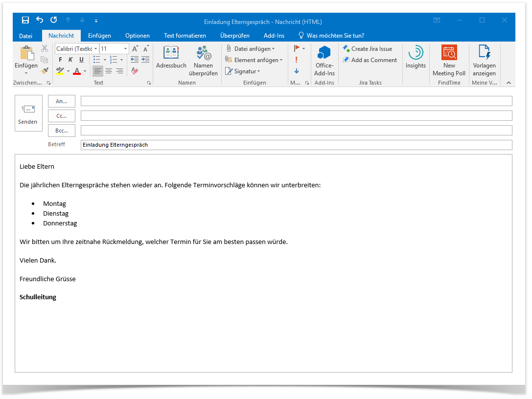This screenshot has width=532, height=399.
Task: Click Namen überprüfen
Action: click(203, 61)
